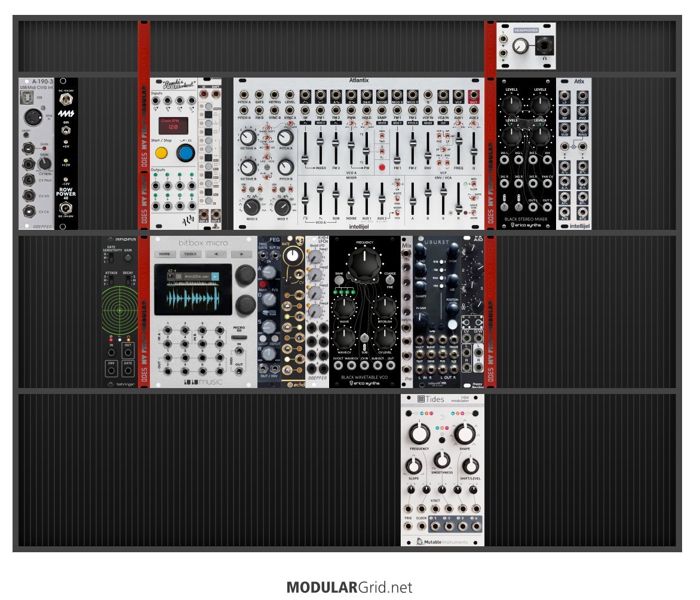The width and height of the screenshot is (700, 600).
Task: Flip the DRIVE SYM/ASYM switch on Atlantix
Action: [x=474, y=213]
